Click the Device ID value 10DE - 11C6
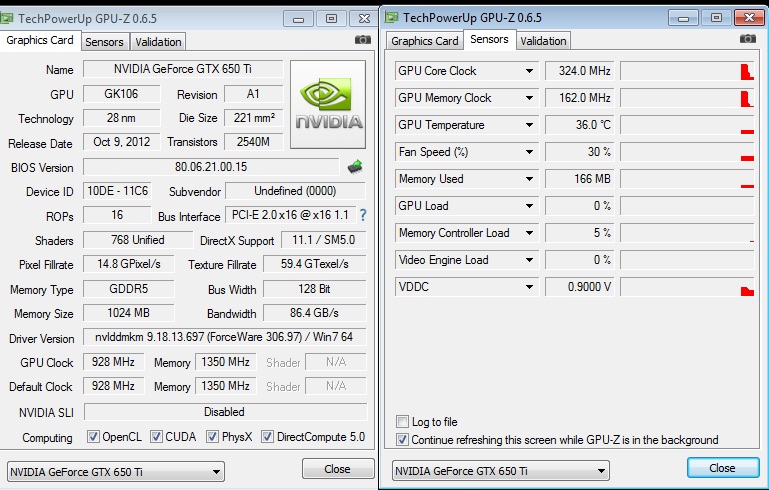 coord(117,191)
